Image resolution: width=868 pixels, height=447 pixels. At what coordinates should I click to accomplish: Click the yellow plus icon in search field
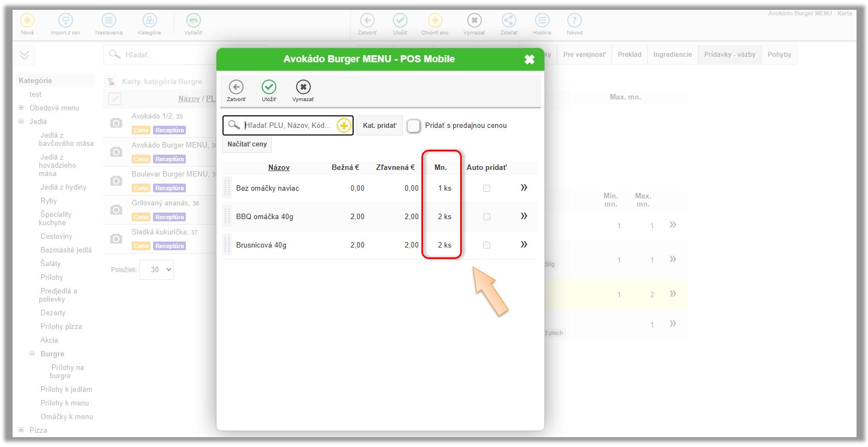344,126
